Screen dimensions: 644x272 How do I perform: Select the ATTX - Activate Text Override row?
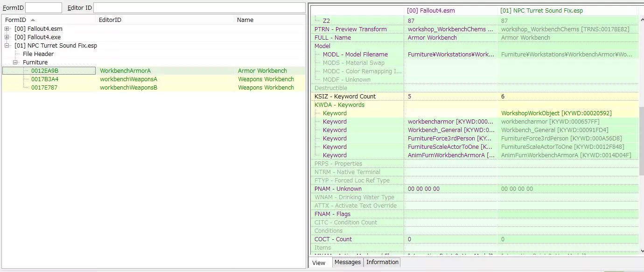tap(474, 206)
